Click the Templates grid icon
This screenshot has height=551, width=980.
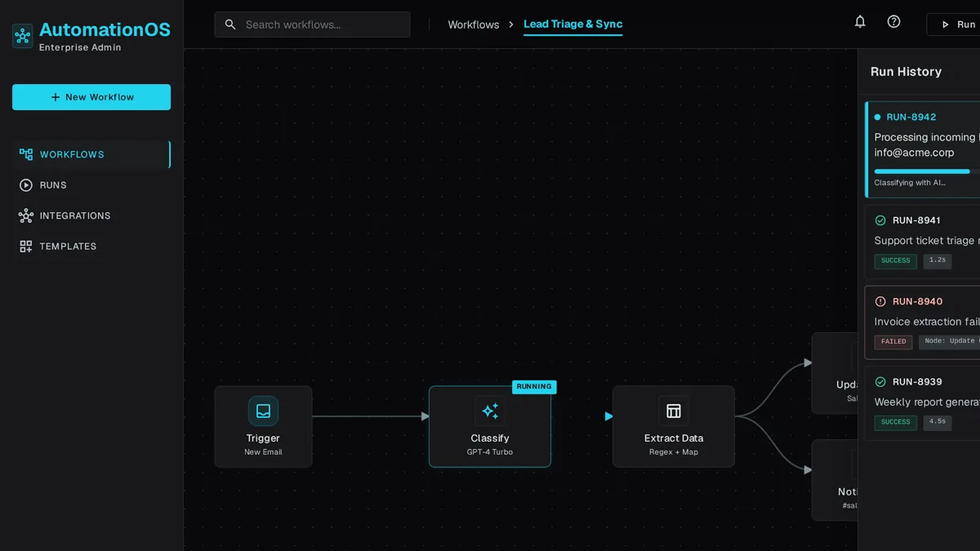coord(26,247)
